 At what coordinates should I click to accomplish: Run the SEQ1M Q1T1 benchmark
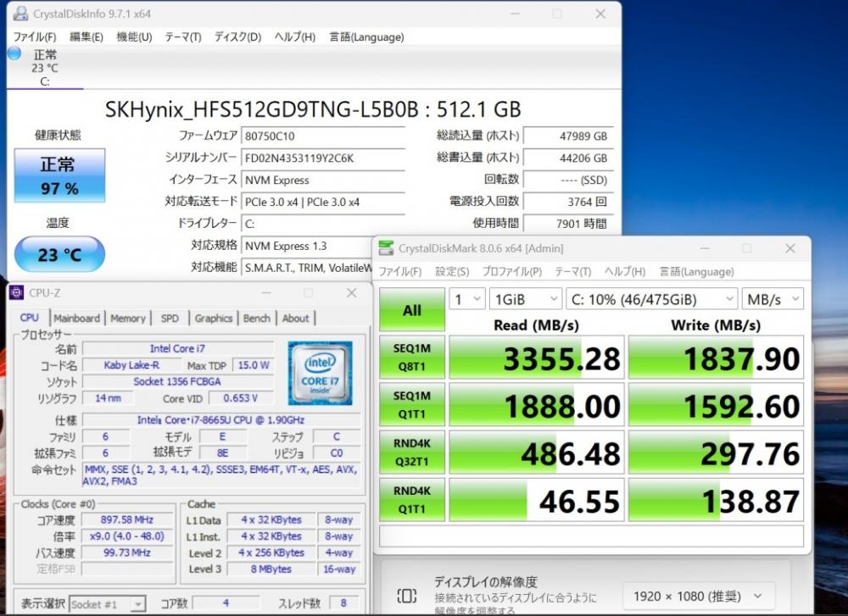tap(412, 405)
